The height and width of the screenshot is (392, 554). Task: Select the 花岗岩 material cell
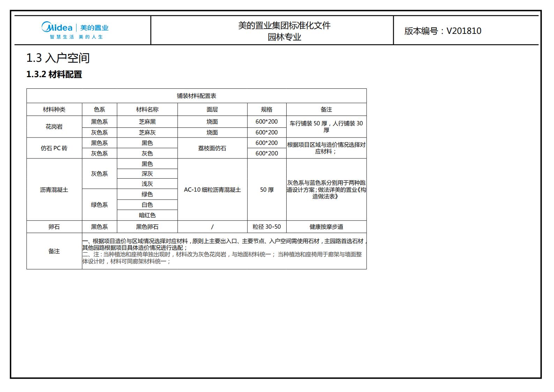[x=54, y=127]
